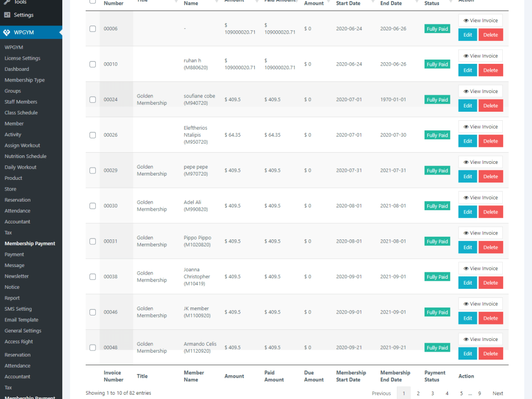Click the Tools wrench icon in sidebar
The width and height of the screenshot is (532, 399).
[x=7, y=2]
